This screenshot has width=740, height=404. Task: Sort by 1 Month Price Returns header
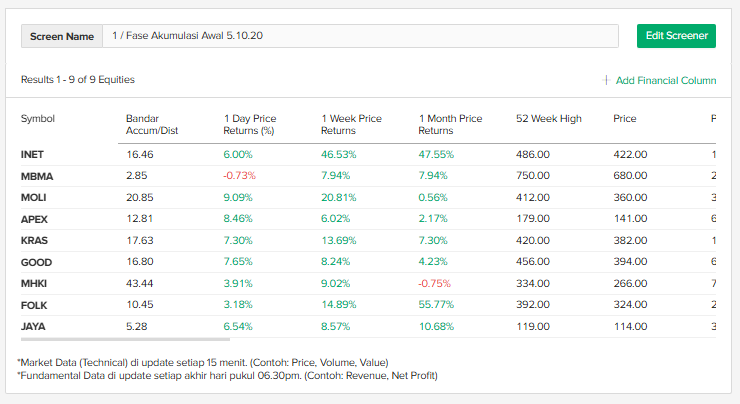[450, 124]
